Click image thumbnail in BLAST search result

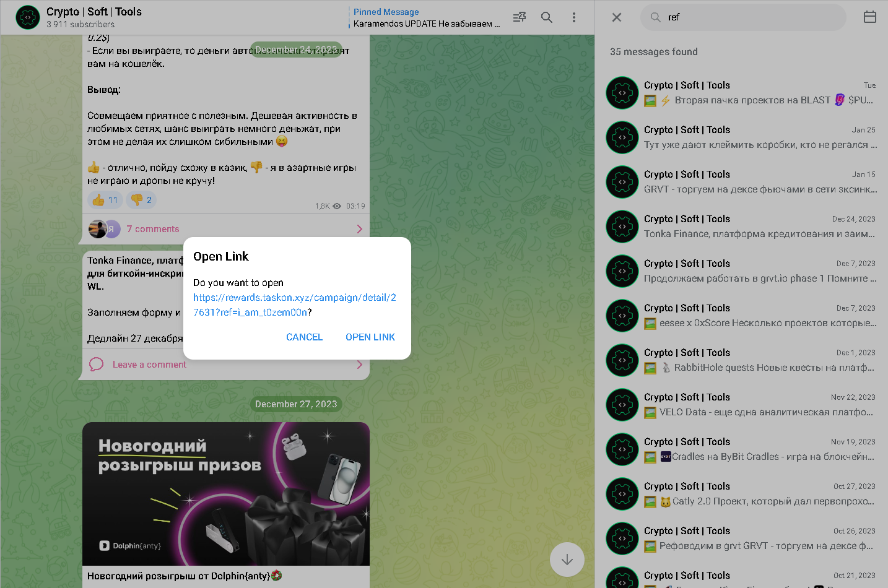650,100
